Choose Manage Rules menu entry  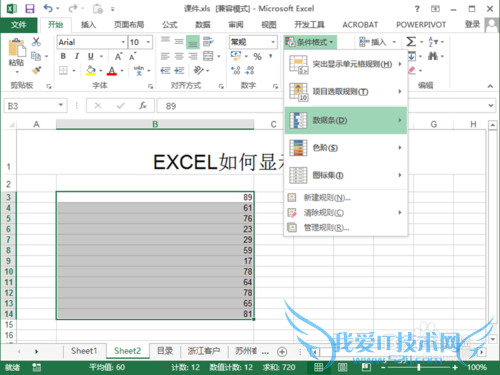[x=346, y=228]
